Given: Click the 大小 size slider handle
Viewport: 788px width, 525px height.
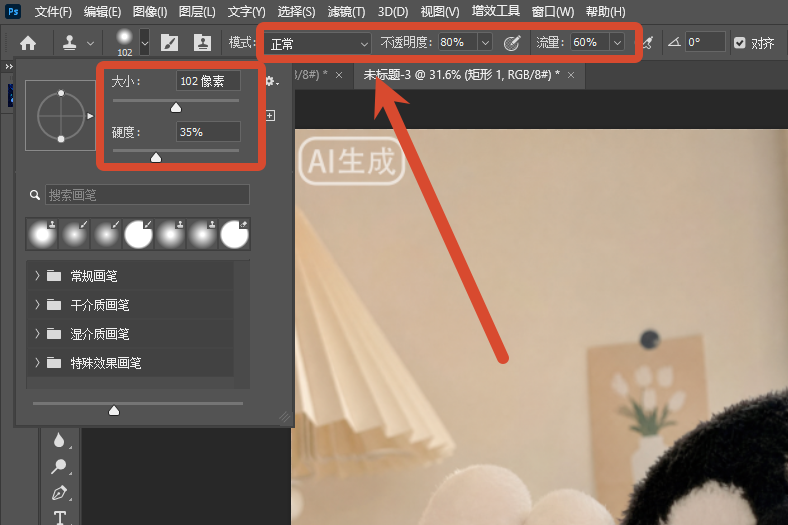Looking at the screenshot, I should (x=176, y=108).
